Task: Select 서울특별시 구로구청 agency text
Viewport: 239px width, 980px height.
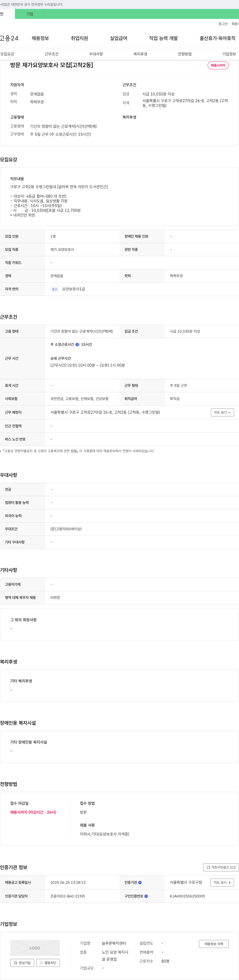Action: [186, 883]
